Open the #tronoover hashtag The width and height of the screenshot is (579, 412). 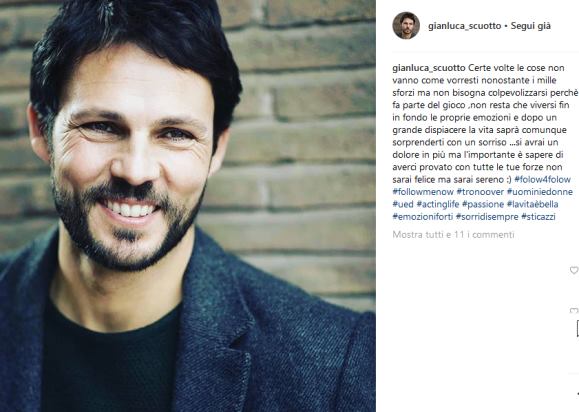click(480, 192)
